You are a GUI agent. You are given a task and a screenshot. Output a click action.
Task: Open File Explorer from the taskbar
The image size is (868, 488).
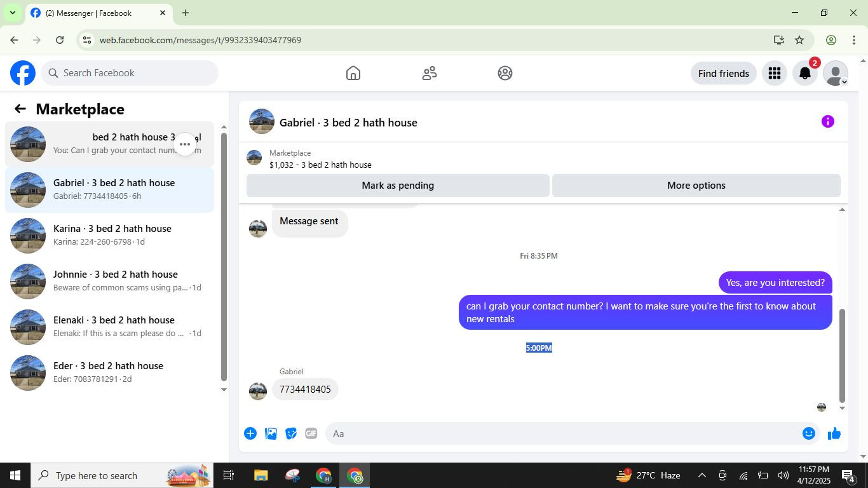point(261,475)
